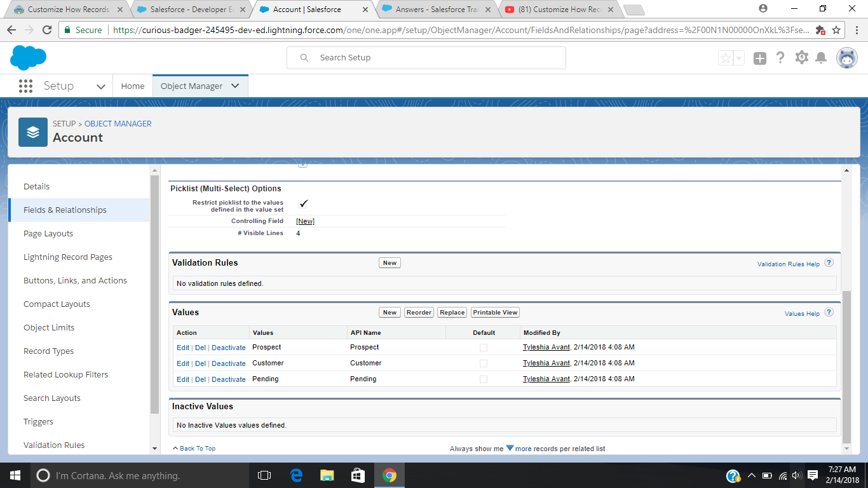Open the Salesforce notifications bell
Viewport: 868px width, 488px height.
(x=821, y=58)
